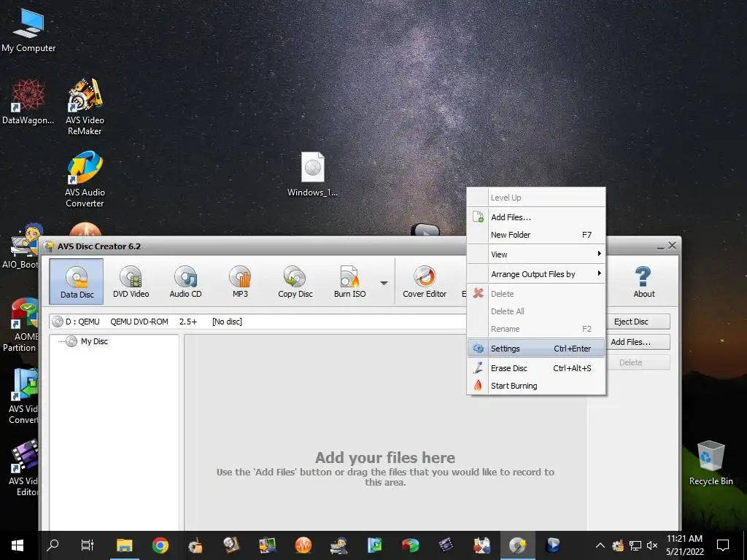Select the AOMEI Partition desktop shortcut
The image size is (747, 560).
tap(20, 324)
